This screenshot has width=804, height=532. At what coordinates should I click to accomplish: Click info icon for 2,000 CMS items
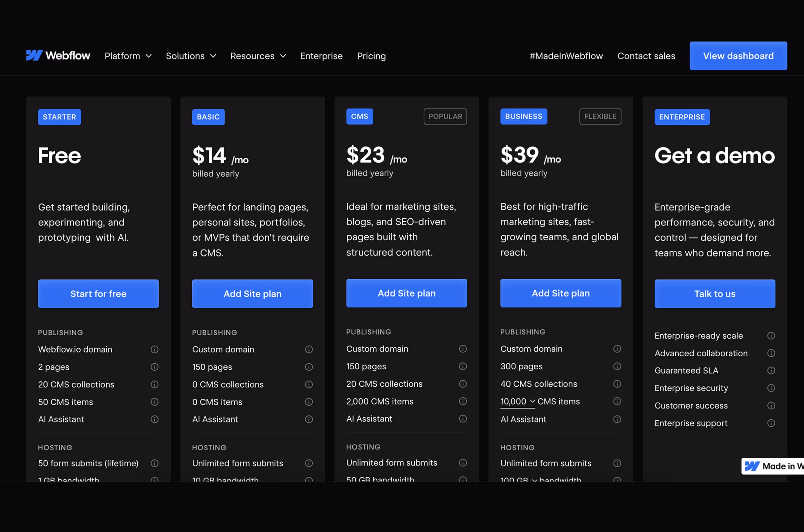[463, 401]
